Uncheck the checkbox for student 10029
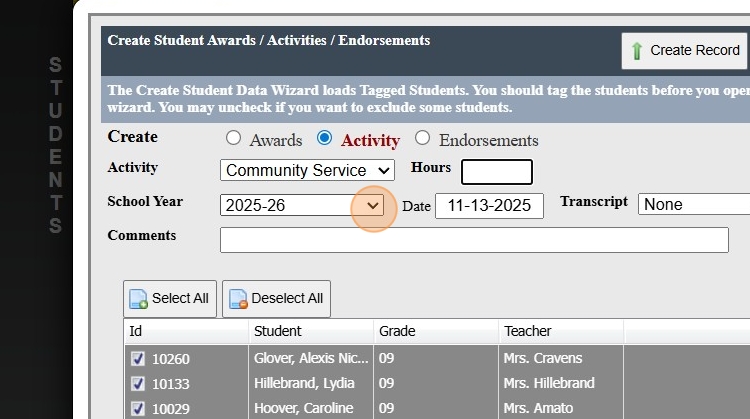Viewport: 750px width, 419px height. pos(138,408)
